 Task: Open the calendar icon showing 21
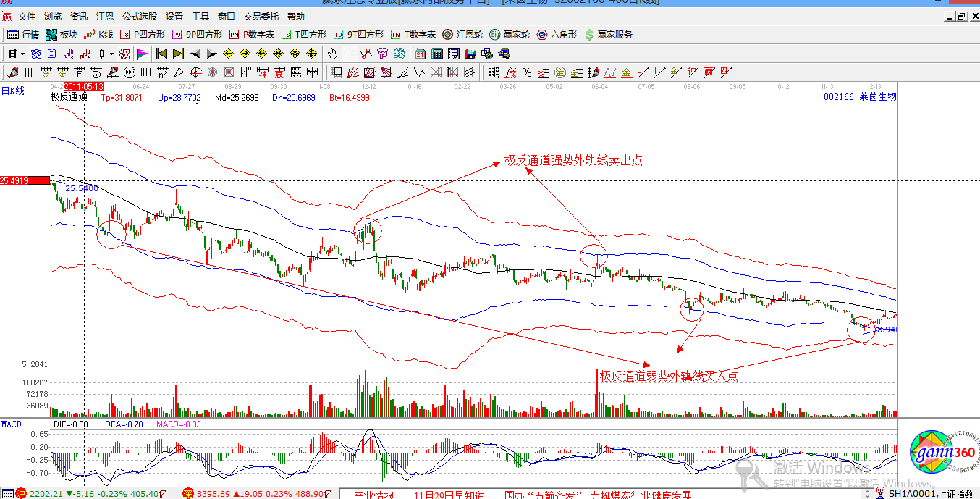(421, 54)
